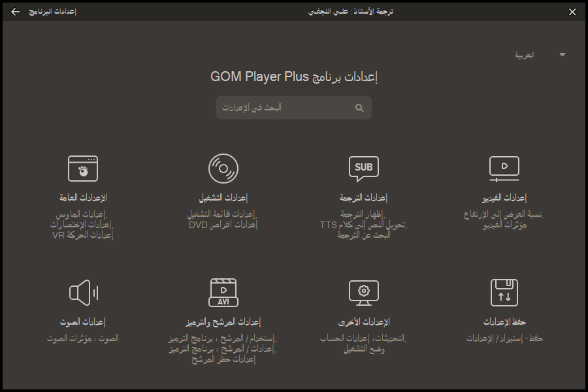Open Subtitle settings SUB icon
The height and width of the screenshot is (392, 588).
(364, 169)
